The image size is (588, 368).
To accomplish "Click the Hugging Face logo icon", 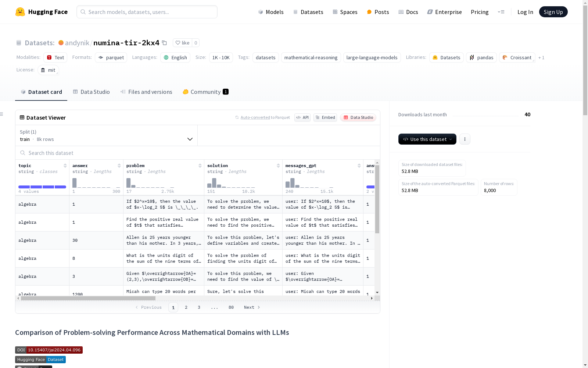I will [x=20, y=12].
